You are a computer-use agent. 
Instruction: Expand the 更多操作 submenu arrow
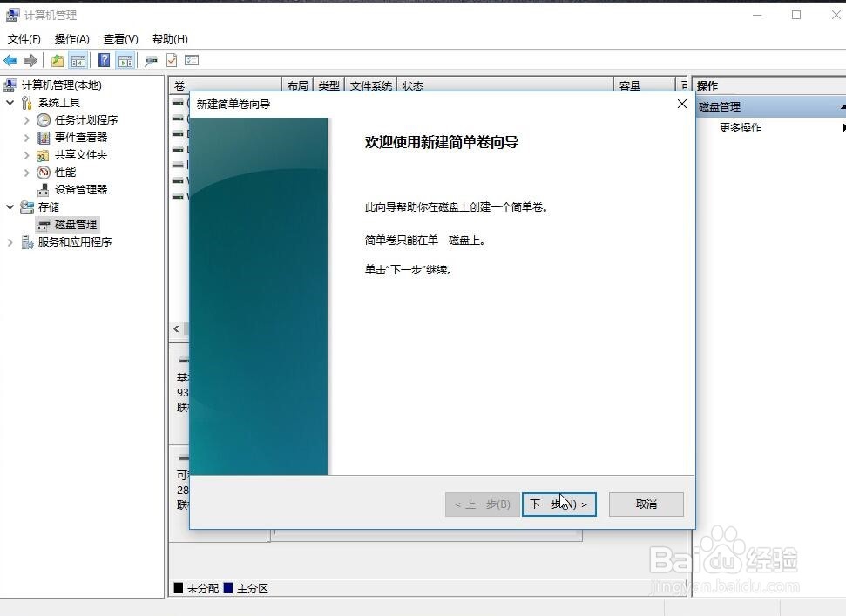(843, 128)
